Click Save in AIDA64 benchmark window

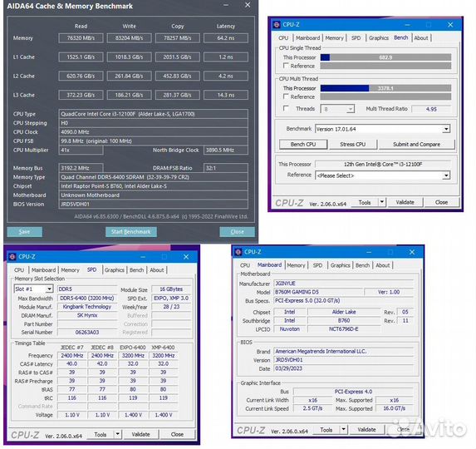(24, 232)
